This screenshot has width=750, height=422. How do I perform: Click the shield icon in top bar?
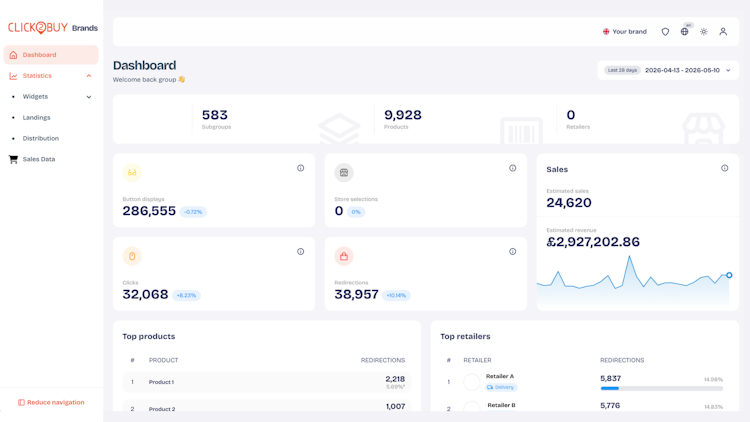665,32
